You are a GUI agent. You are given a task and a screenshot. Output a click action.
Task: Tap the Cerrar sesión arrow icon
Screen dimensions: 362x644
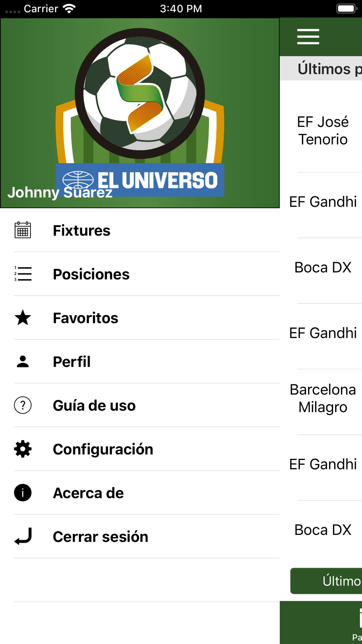(23, 536)
